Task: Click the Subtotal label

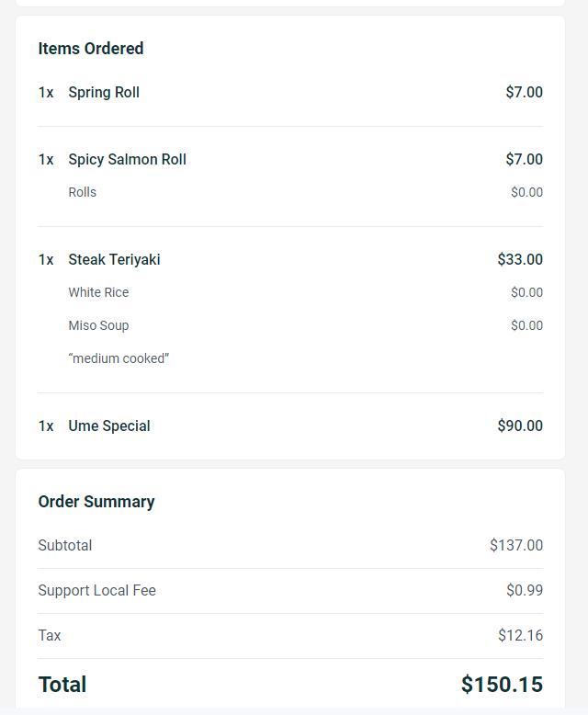Action: pos(65,546)
